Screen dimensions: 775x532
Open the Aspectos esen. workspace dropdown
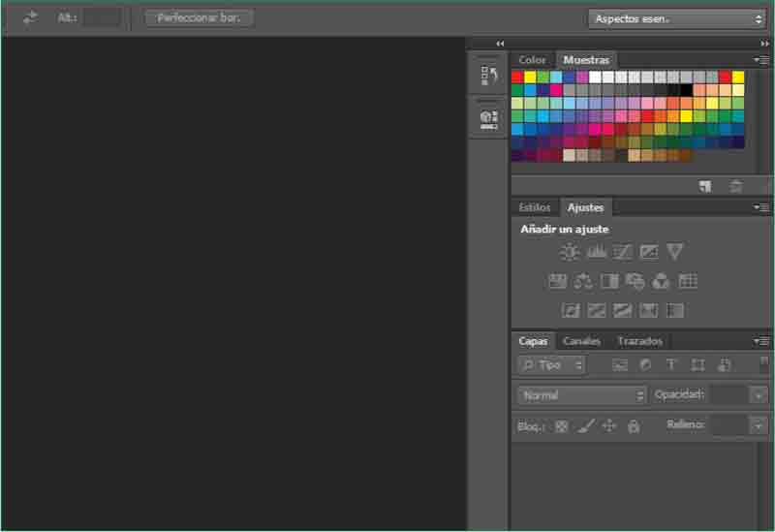coord(676,18)
